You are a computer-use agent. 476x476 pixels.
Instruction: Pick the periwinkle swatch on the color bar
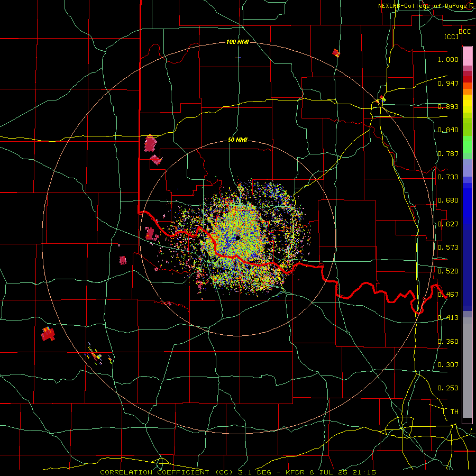coord(467,168)
